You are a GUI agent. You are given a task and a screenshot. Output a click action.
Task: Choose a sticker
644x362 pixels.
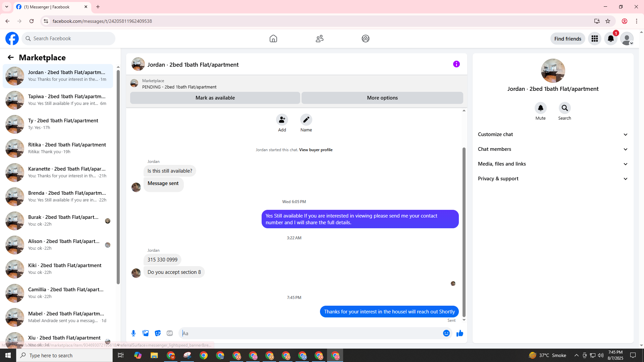point(158,333)
